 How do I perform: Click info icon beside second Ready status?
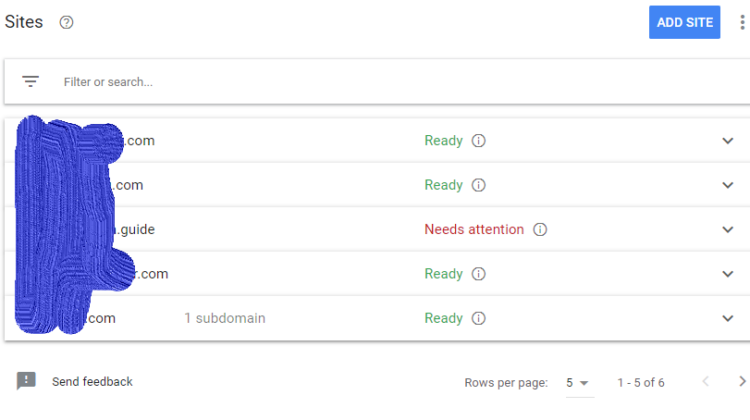coord(478,185)
